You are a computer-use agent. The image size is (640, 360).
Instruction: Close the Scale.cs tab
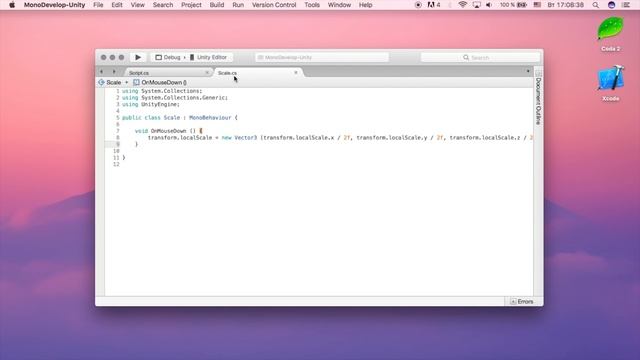point(296,73)
